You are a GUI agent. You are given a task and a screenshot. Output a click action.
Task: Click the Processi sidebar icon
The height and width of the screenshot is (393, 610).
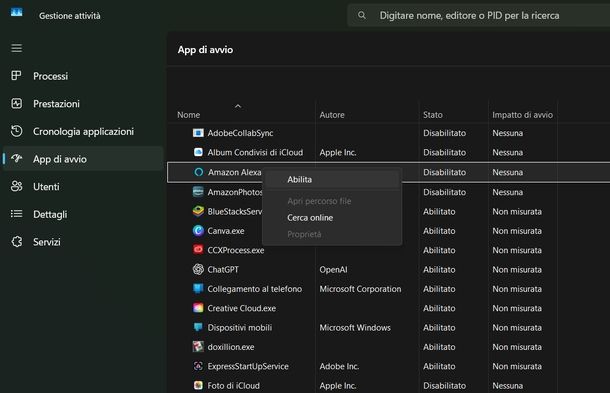(x=16, y=76)
